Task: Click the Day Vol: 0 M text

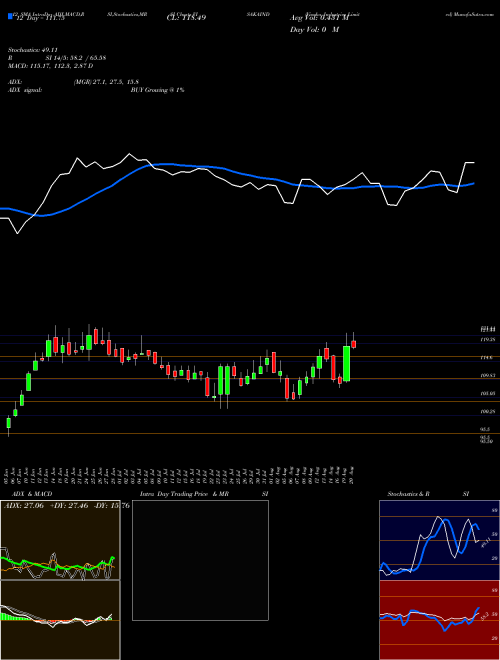Action: pos(314,30)
